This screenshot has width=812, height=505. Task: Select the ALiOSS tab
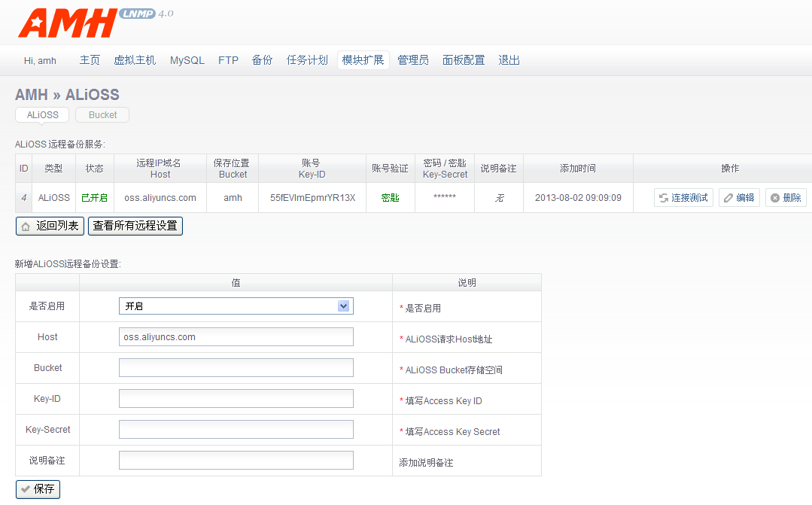click(x=42, y=115)
